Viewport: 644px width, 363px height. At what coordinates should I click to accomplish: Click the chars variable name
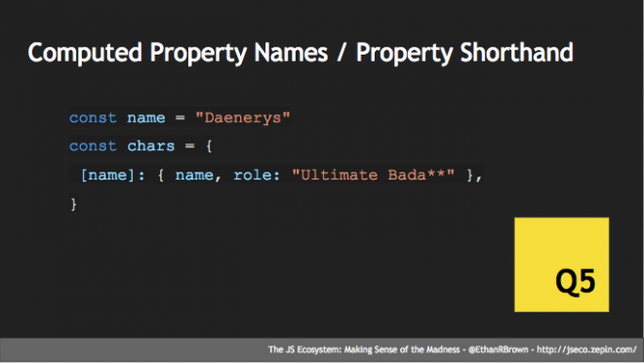pyautogui.click(x=150, y=145)
